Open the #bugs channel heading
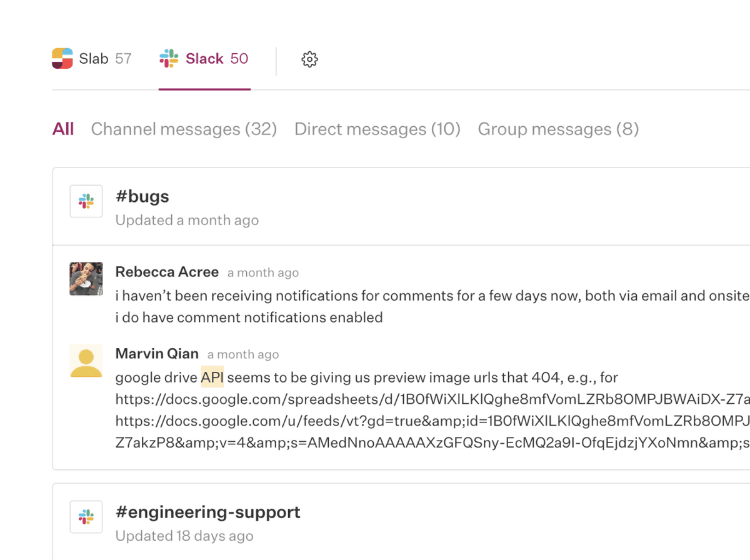The height and width of the screenshot is (560, 750). coord(142,196)
